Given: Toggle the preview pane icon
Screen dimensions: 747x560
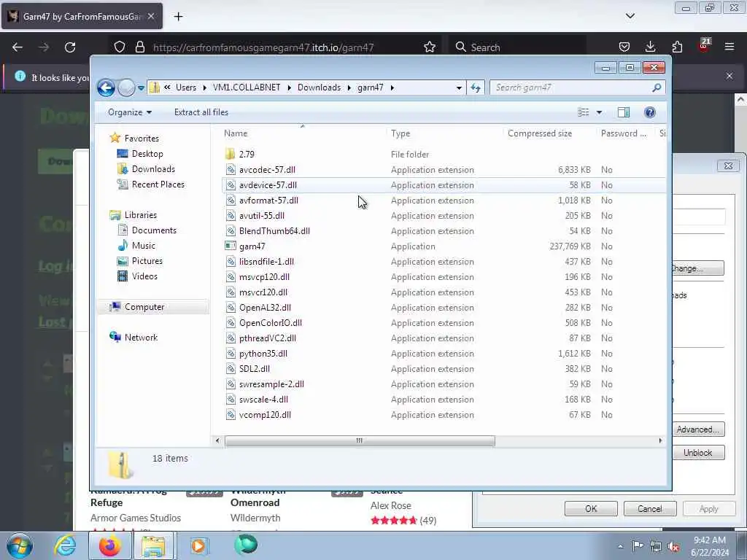Looking at the screenshot, I should point(624,112).
